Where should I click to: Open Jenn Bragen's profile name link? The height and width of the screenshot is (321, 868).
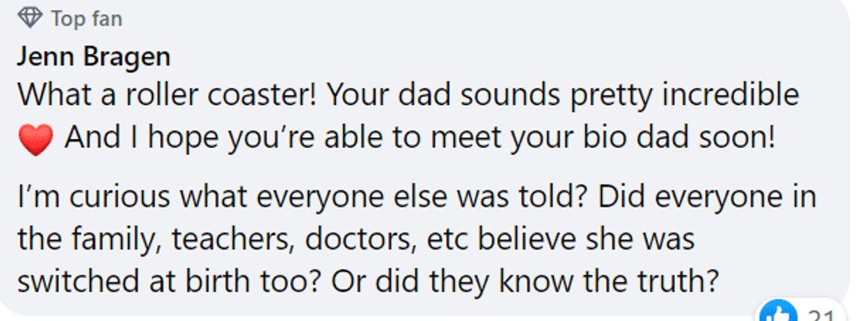(94, 57)
